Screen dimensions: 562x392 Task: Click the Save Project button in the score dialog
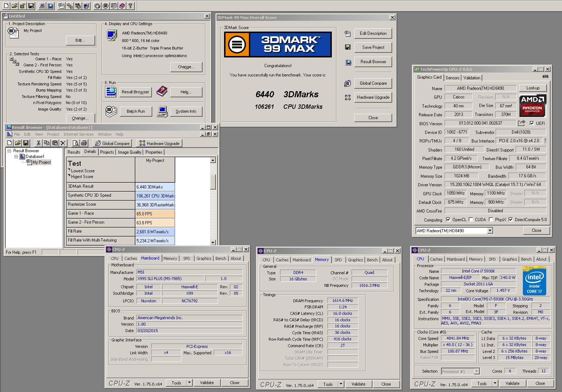(373, 47)
